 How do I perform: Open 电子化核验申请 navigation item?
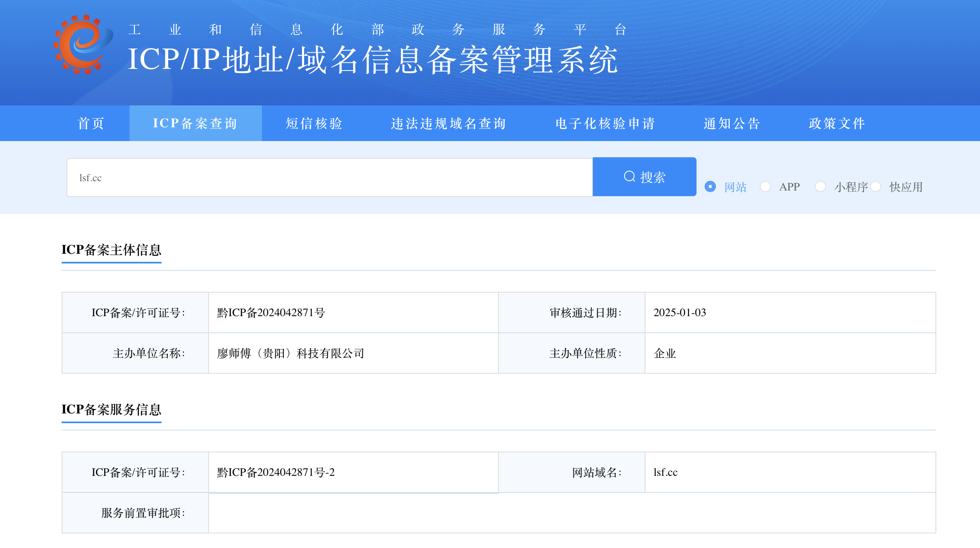tap(605, 123)
